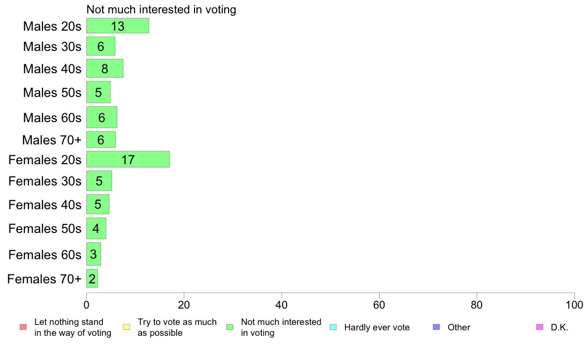
Task: Click the red 'Let nothing stand' legend swatch
Action: click(23, 327)
